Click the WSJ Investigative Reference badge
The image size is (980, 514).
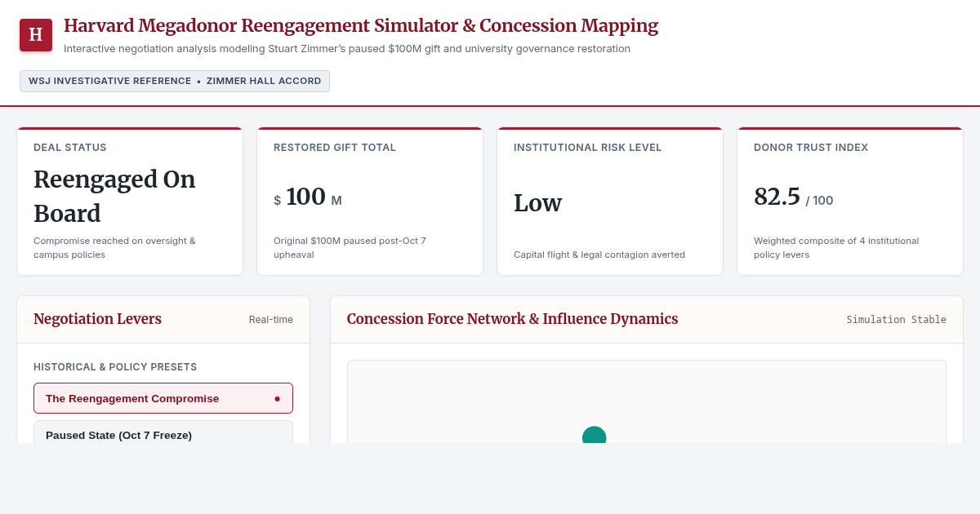click(175, 81)
